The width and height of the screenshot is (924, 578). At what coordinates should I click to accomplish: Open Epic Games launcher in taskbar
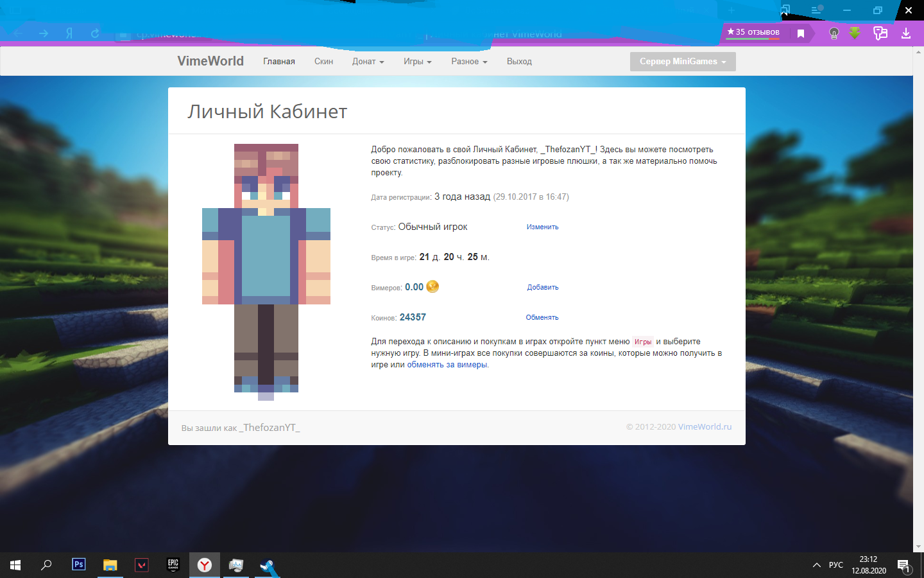(173, 565)
